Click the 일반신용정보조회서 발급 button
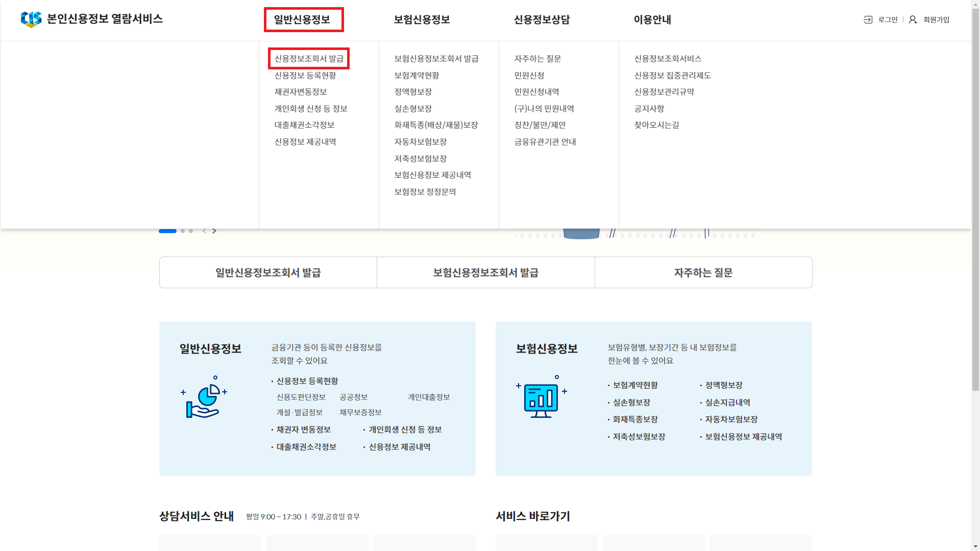 (268, 272)
